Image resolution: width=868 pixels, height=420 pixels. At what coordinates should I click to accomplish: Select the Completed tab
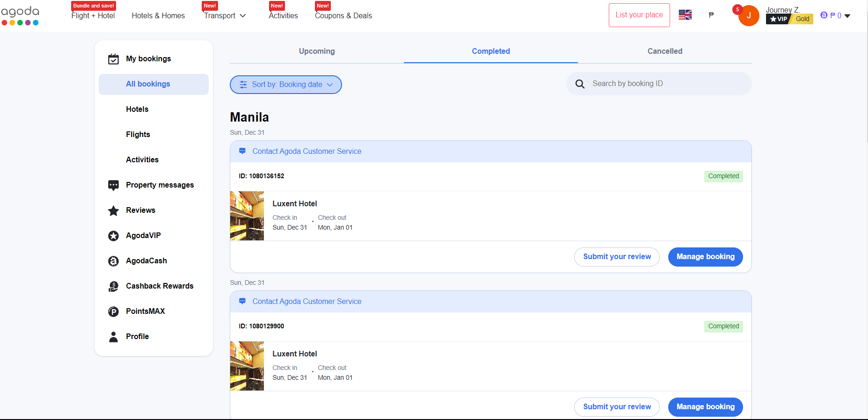(x=491, y=51)
